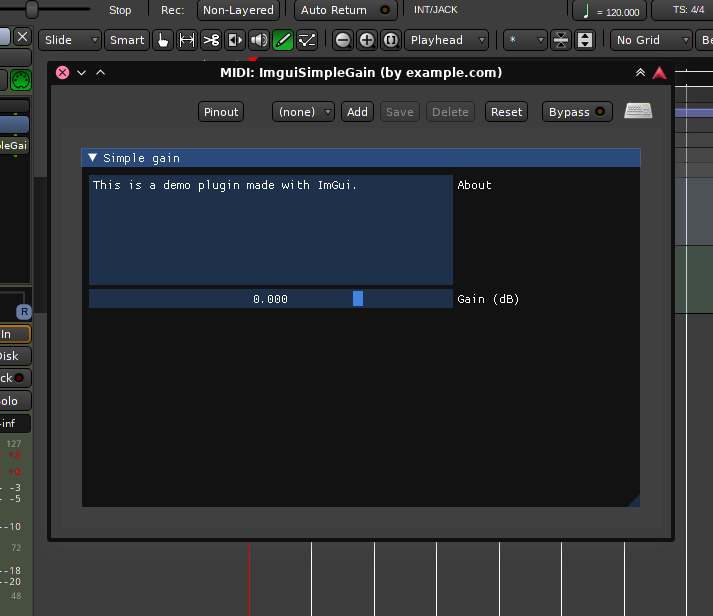
Task: Open the (none) preset dropdown
Action: point(303,112)
